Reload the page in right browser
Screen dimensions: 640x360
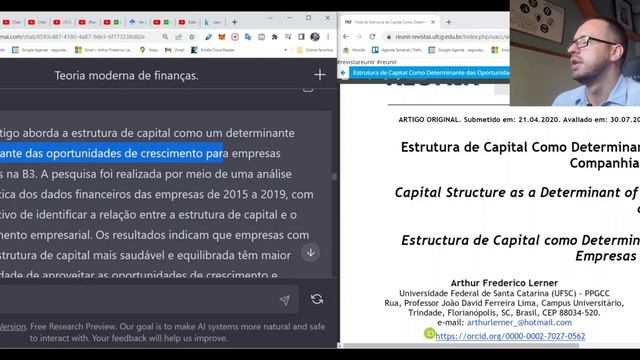point(372,37)
